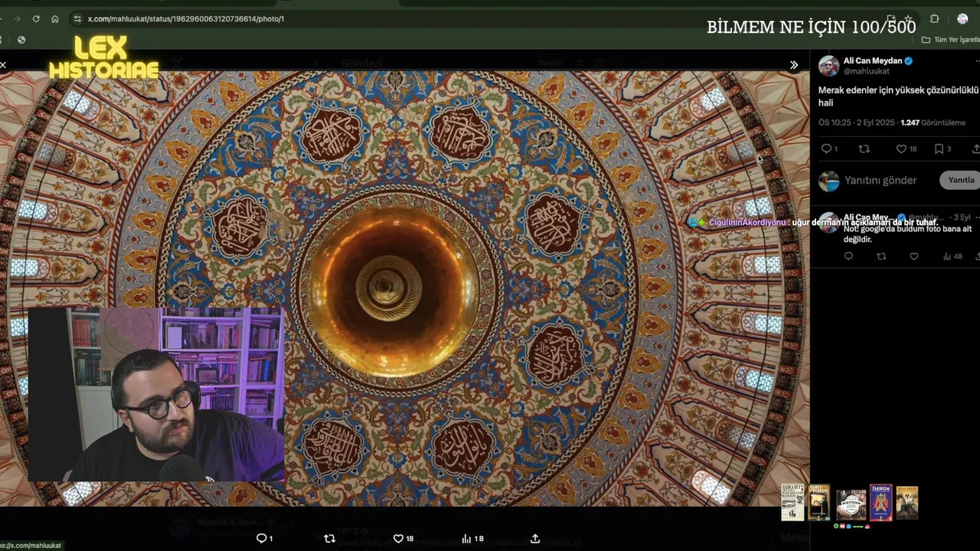Viewport: 980px width, 551px height.
Task: Like the 'Not: google'da buldum' reply
Action: pos(913,256)
